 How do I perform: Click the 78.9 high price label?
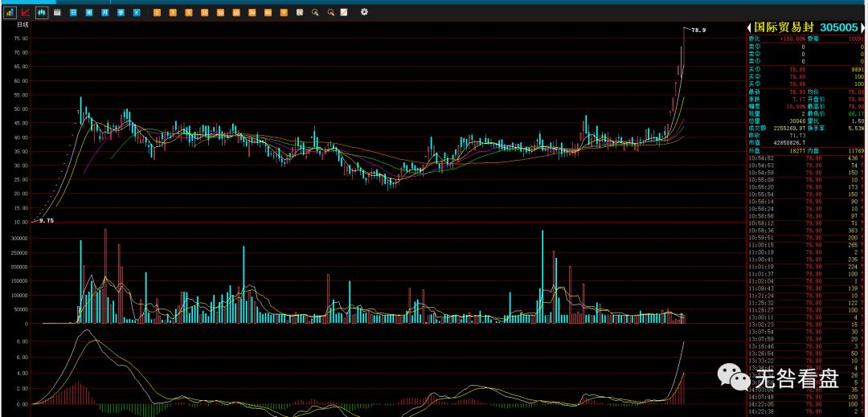(698, 31)
